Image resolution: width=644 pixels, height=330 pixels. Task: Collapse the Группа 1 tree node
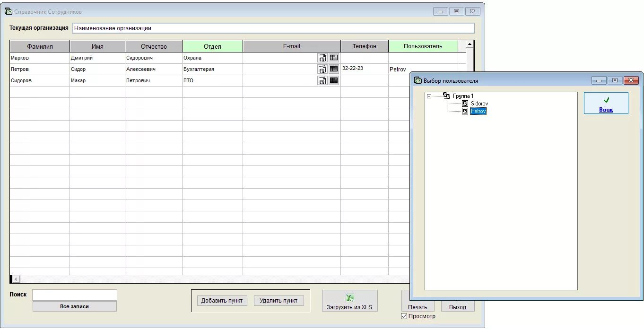click(429, 96)
